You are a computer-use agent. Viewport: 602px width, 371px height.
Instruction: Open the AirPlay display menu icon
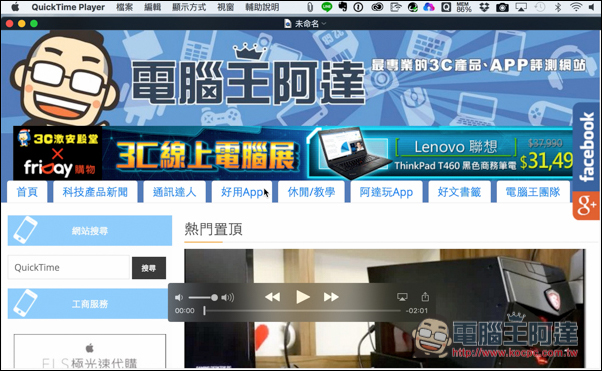[521, 7]
